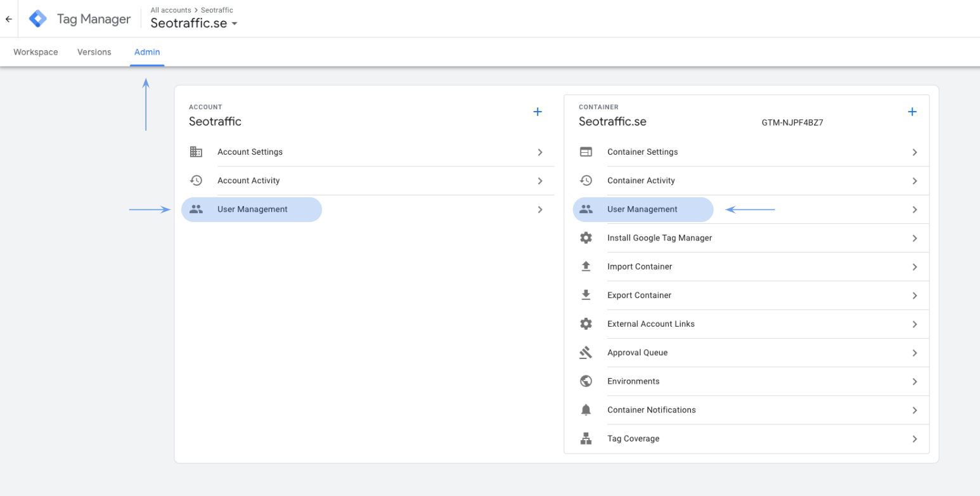Screen dimensions: 980x496
Task: Click the Tag Manager diamond logo
Action: (x=38, y=19)
